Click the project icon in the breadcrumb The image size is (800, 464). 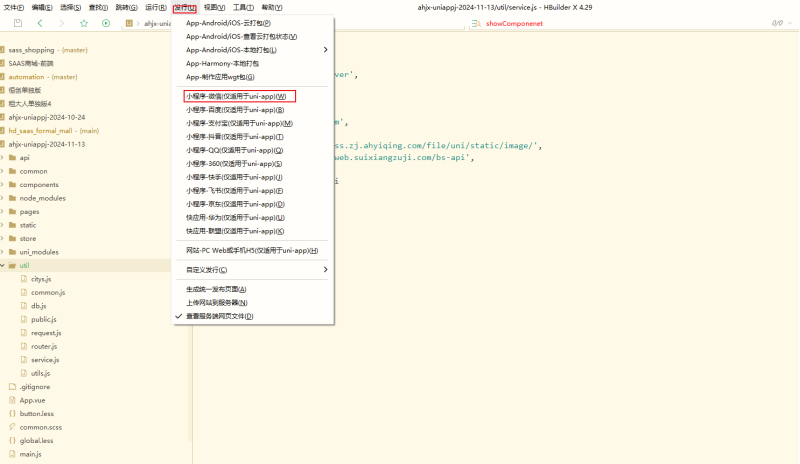click(x=129, y=23)
